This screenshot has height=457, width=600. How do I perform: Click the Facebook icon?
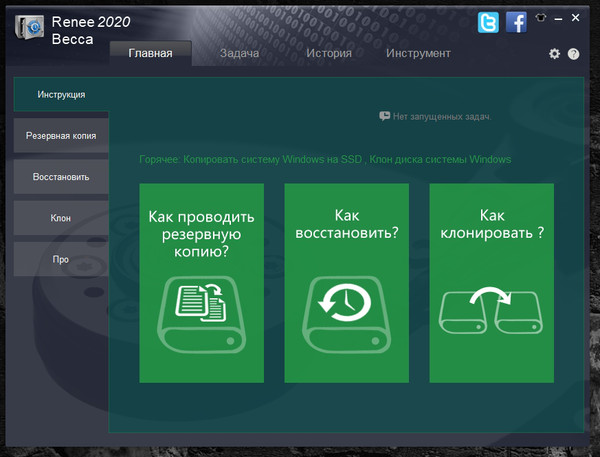(x=516, y=22)
